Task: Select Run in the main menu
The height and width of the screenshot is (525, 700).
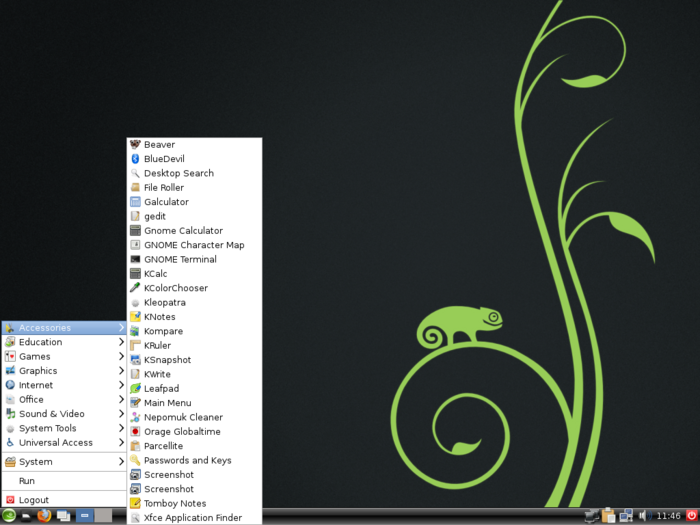Action: (x=27, y=481)
